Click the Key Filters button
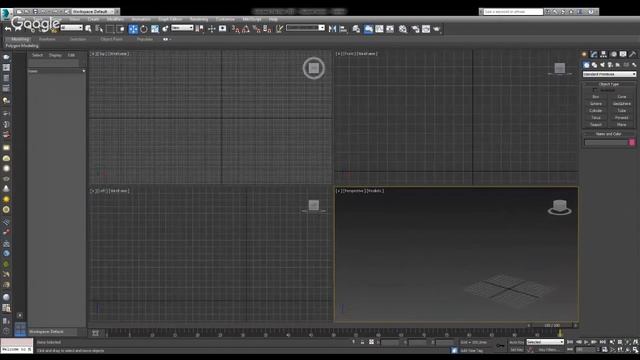The height and width of the screenshot is (360, 640). 548,350
